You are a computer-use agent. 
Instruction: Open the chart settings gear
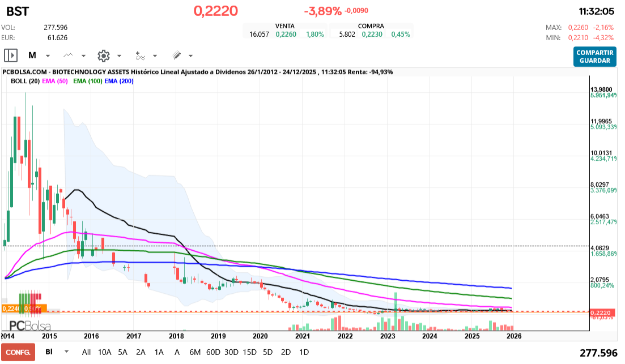[103, 55]
